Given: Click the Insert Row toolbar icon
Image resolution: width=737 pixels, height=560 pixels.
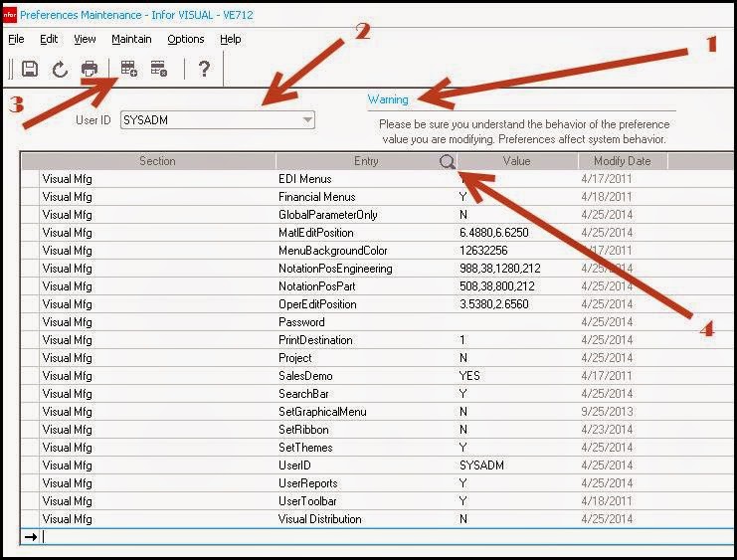Looking at the screenshot, I should pyautogui.click(x=128, y=69).
